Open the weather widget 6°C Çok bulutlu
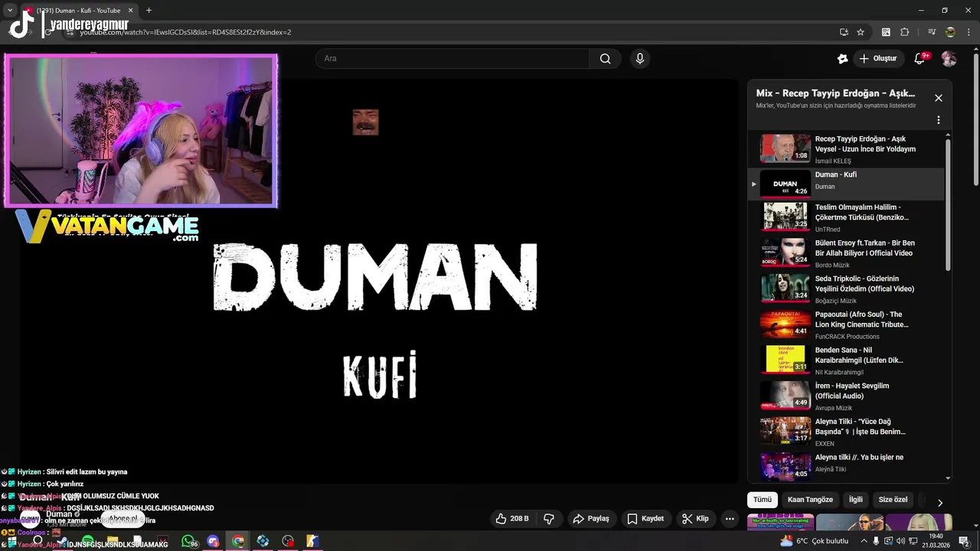 (x=813, y=541)
